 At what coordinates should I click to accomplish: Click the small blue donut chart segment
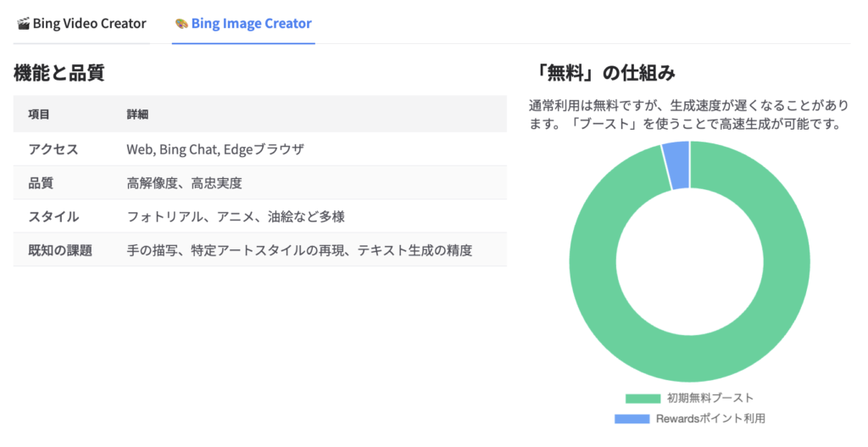coord(677,165)
